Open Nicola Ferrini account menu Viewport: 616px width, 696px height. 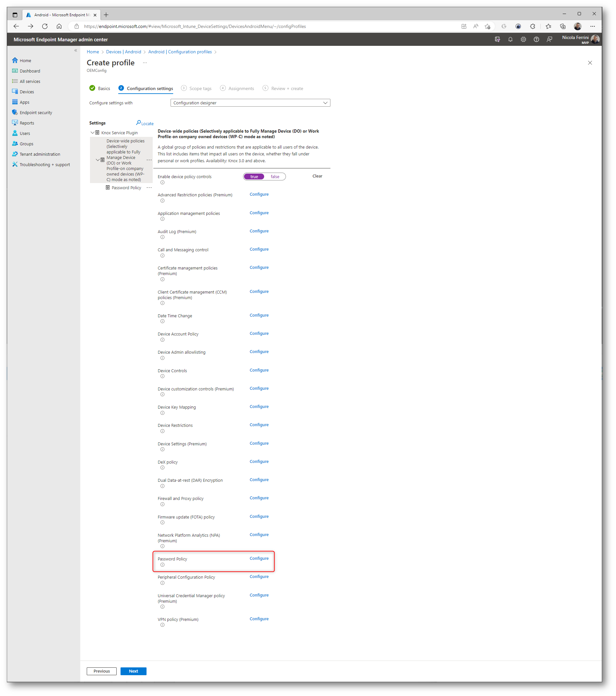point(580,40)
